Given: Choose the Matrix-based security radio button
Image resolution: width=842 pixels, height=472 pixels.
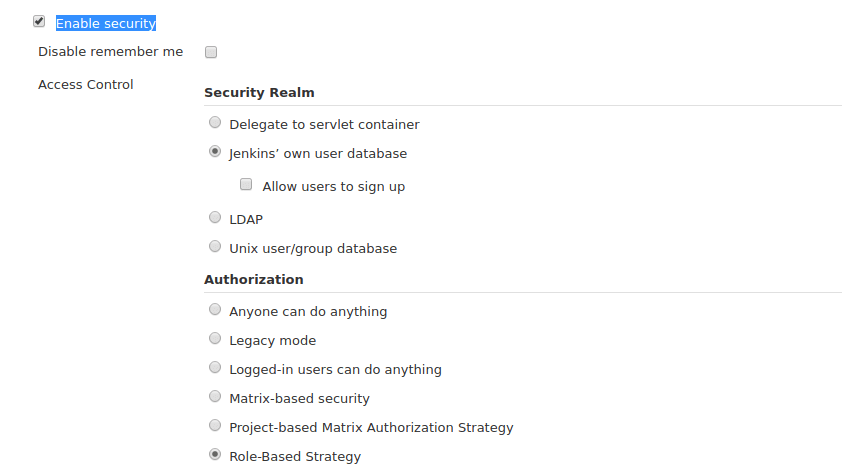Looking at the screenshot, I should pos(215,396).
